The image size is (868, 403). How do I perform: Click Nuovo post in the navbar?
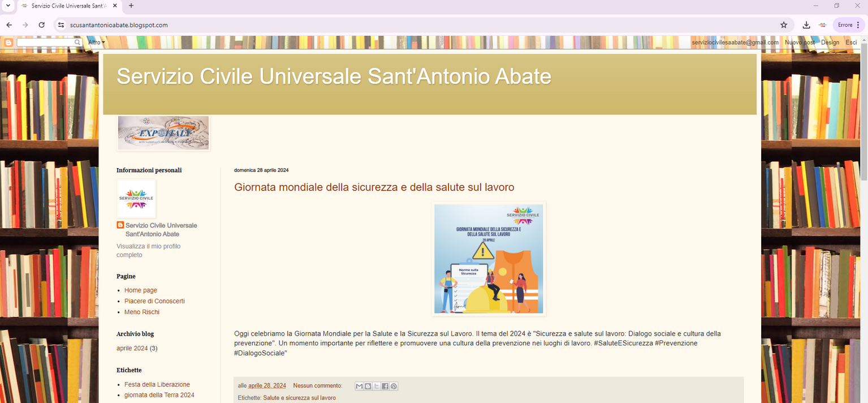[800, 42]
